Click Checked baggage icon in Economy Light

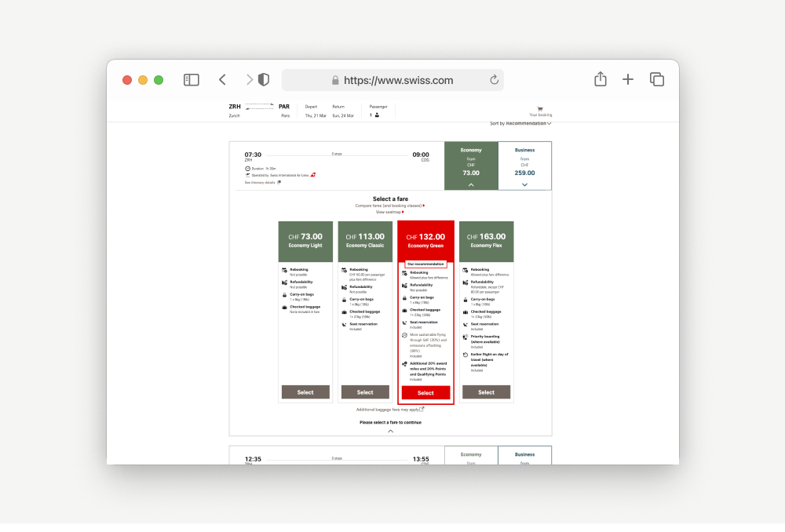pos(284,308)
